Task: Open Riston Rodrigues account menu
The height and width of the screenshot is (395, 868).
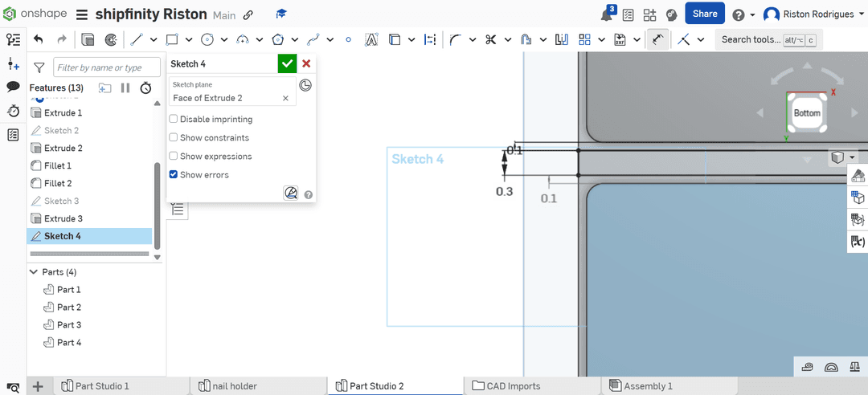Action: [813, 14]
